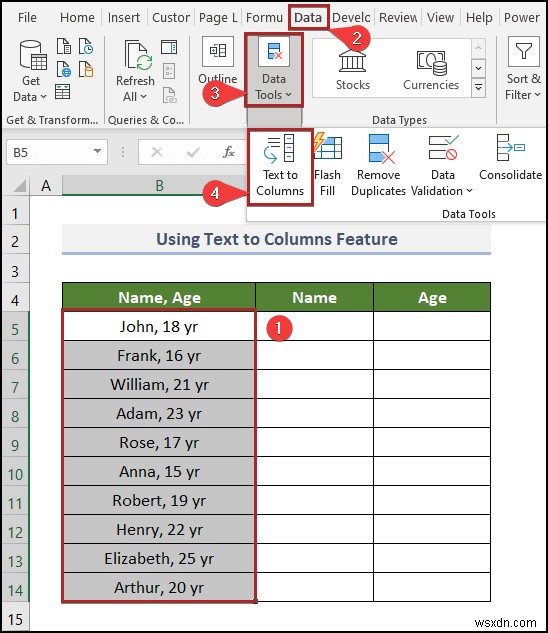Click Text to Columns
The width and height of the screenshot is (548, 633).
pyautogui.click(x=280, y=167)
